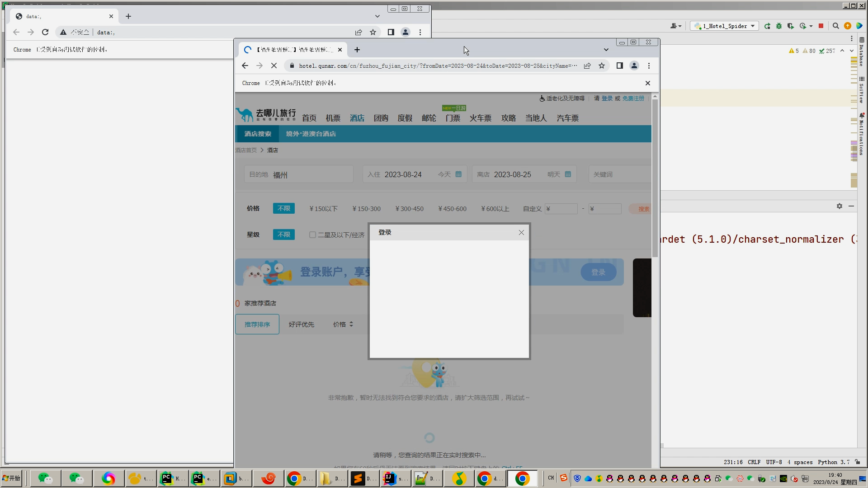The image size is (868, 488).
Task: Select the 不限 price filter option
Action: pos(283,209)
